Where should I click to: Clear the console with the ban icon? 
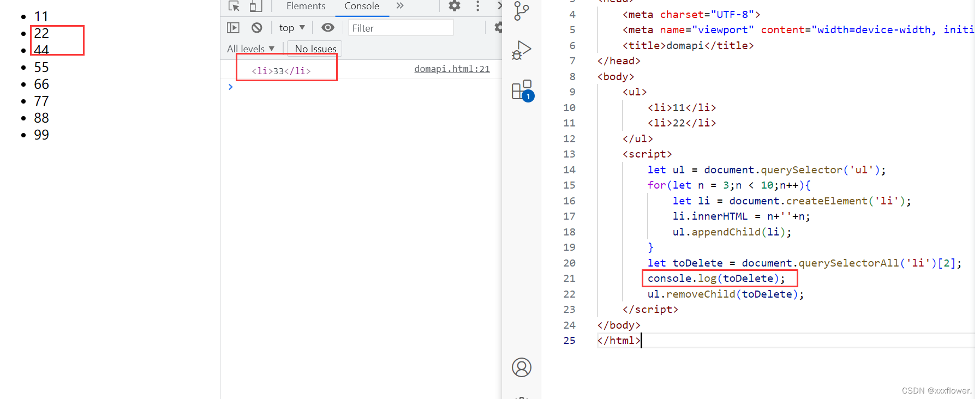point(257,28)
